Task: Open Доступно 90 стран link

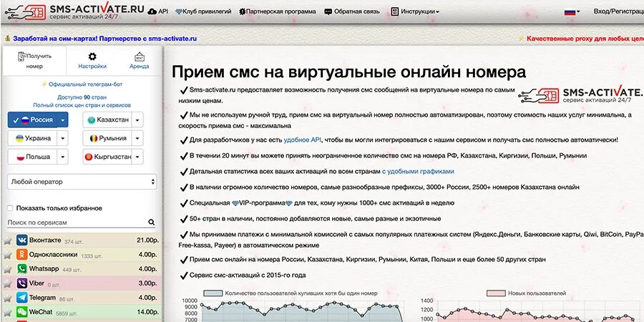Action: coord(82,97)
